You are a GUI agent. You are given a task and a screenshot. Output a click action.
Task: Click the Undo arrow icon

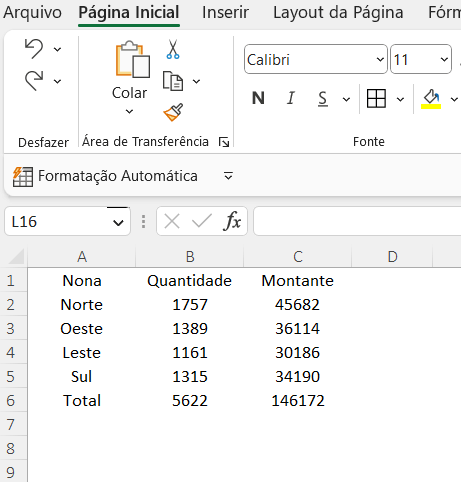click(34, 49)
